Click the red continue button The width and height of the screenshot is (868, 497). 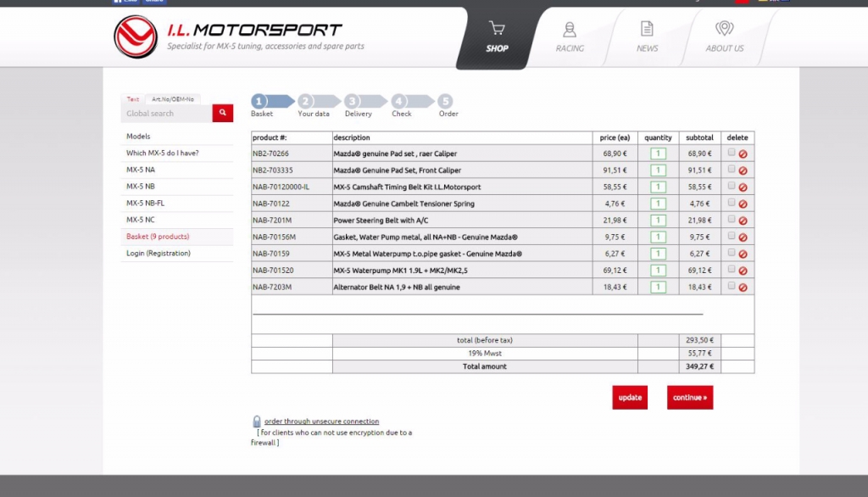pos(690,397)
